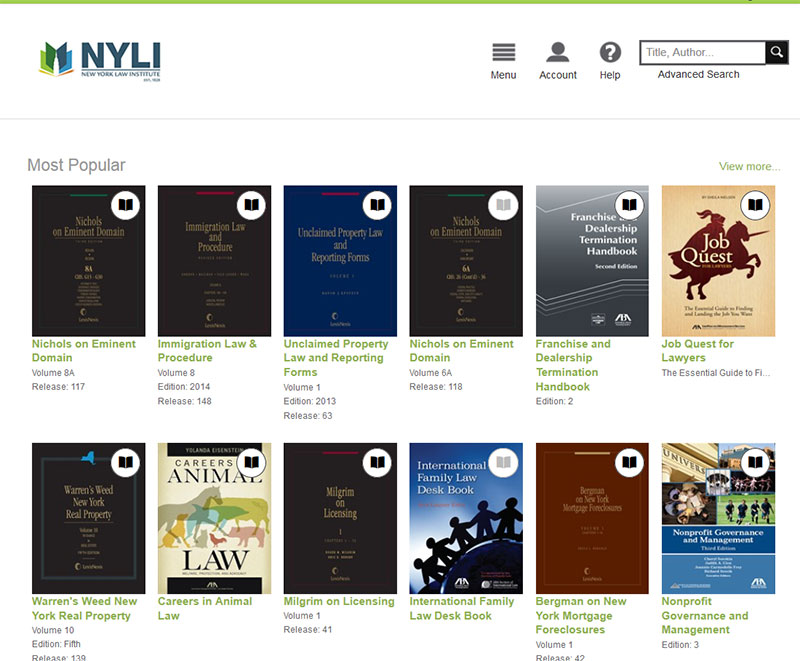Open the Help label in the header
This screenshot has width=800, height=661.
pyautogui.click(x=610, y=75)
